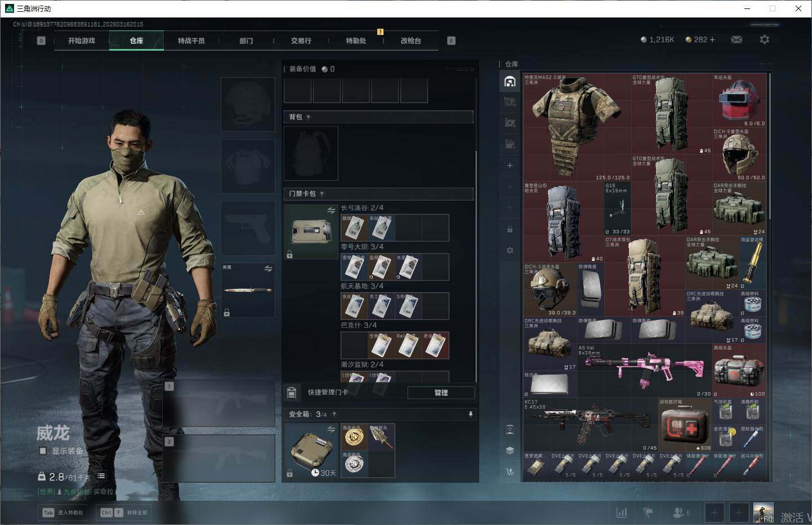Open the settings gear in top bar
Viewport: 812px width, 525px height.
tap(764, 39)
